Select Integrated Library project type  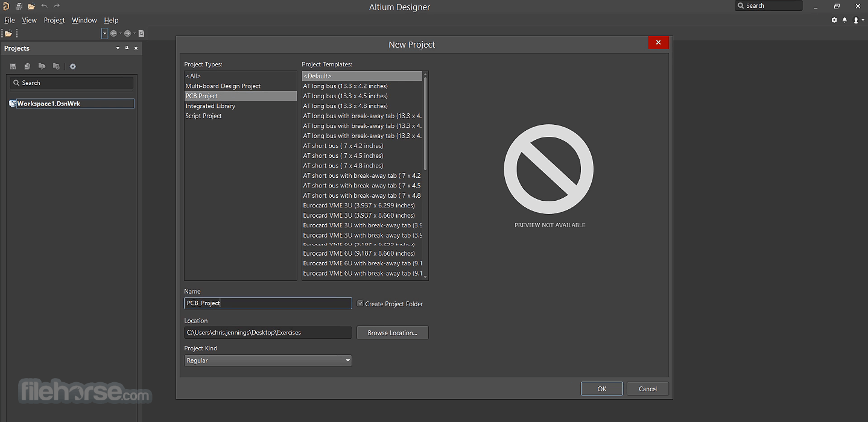coord(240,106)
